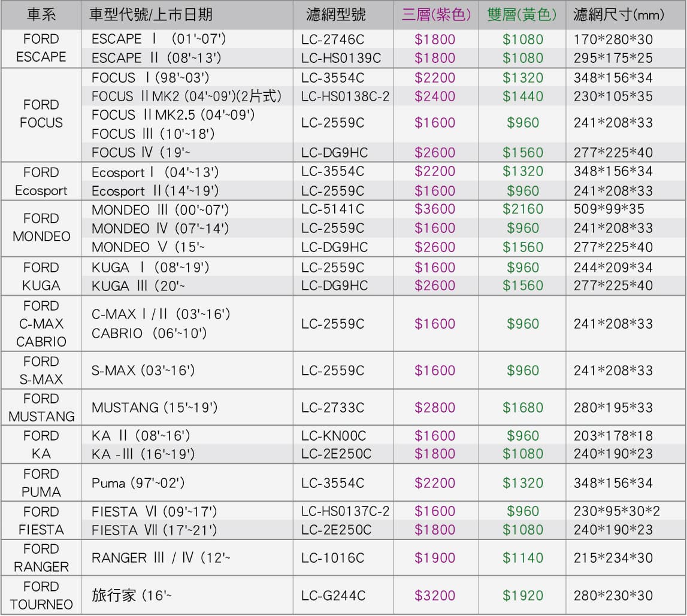Click the FIESTA VI (09'~17') entry

click(x=154, y=511)
